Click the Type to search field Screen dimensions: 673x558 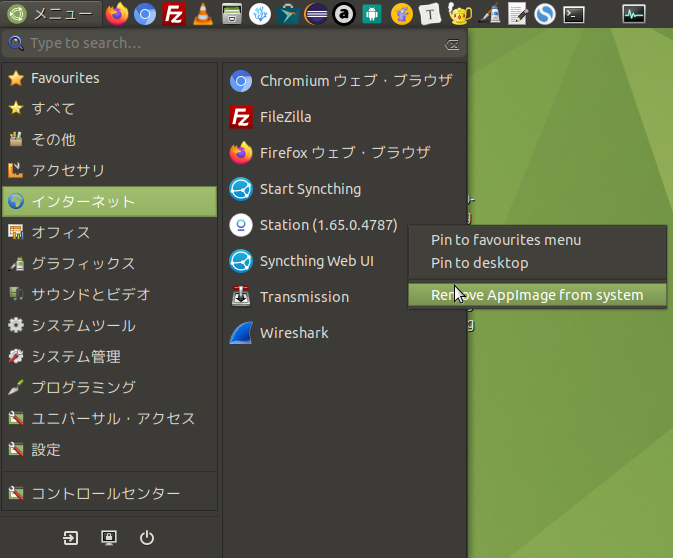(230, 44)
